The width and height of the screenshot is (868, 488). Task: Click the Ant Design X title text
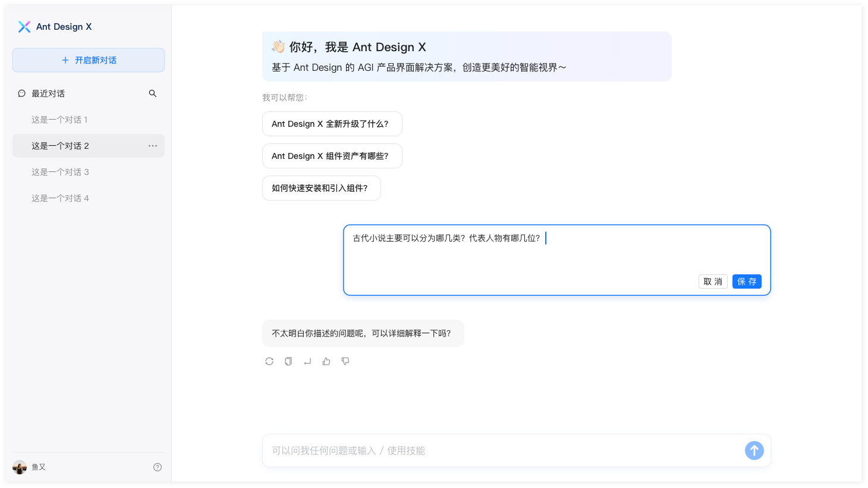tap(64, 27)
